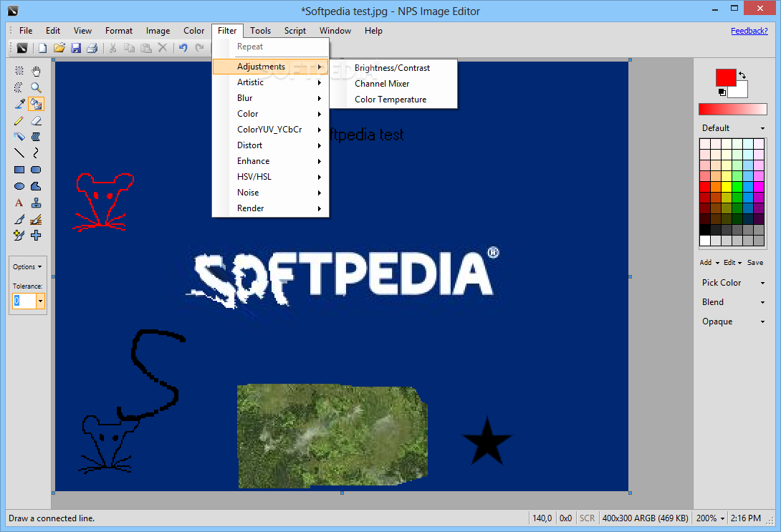The image size is (781, 532).
Task: Choose Brightness/Contrast from Adjustments submenu
Action: (393, 68)
